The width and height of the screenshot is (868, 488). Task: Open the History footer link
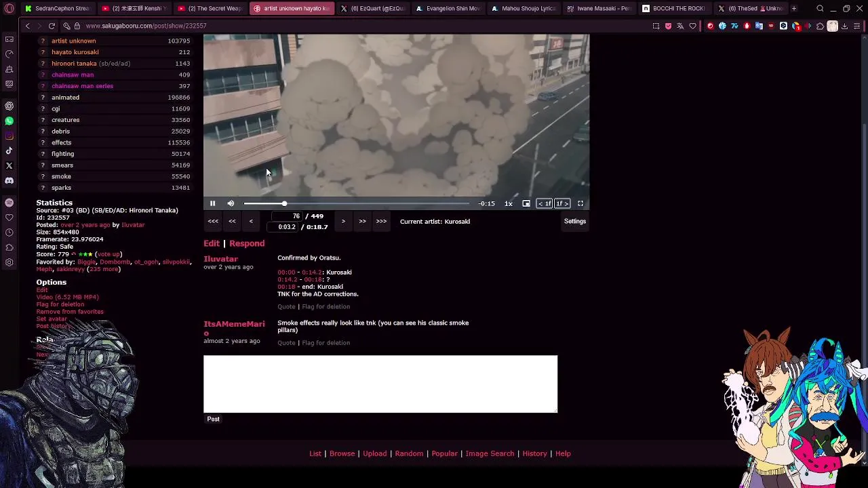(x=534, y=453)
